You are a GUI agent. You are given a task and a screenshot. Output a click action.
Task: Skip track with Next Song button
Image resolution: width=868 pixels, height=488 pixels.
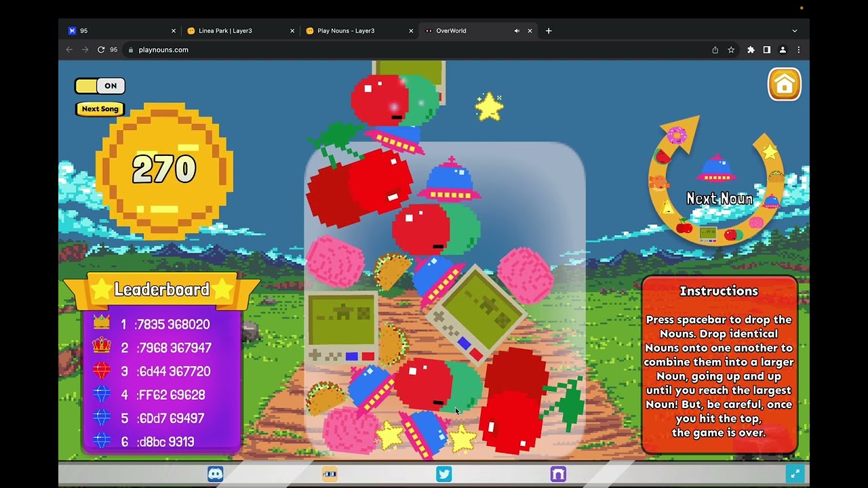point(100,109)
